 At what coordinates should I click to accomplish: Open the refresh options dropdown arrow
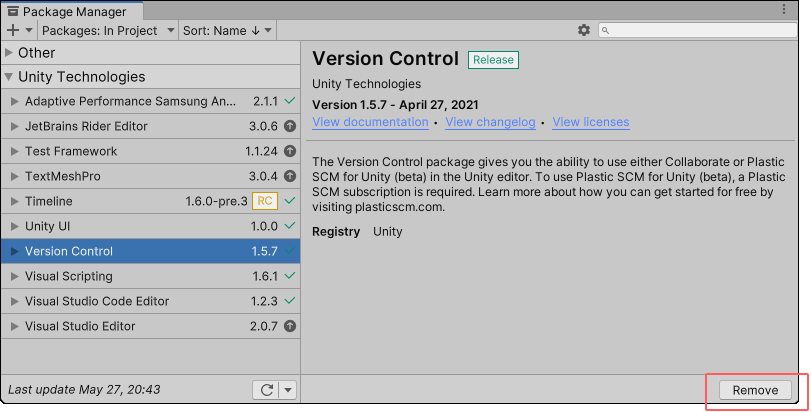click(x=288, y=390)
